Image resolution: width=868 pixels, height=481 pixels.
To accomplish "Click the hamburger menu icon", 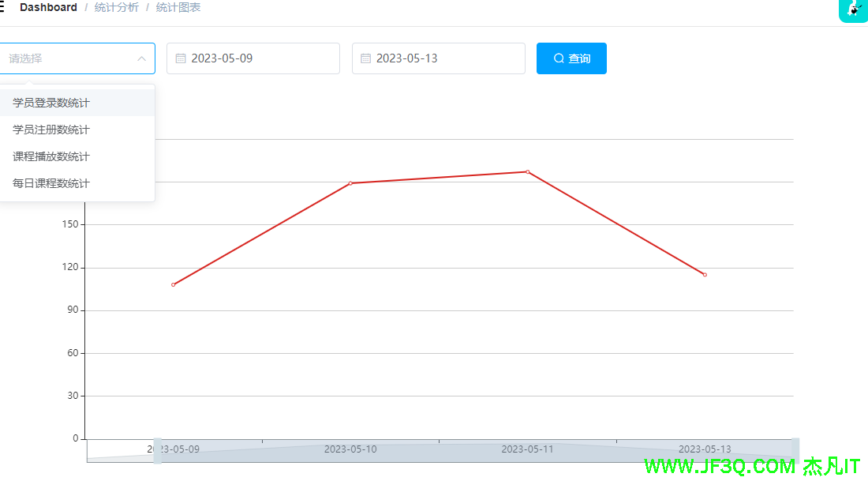I will 2,8.
